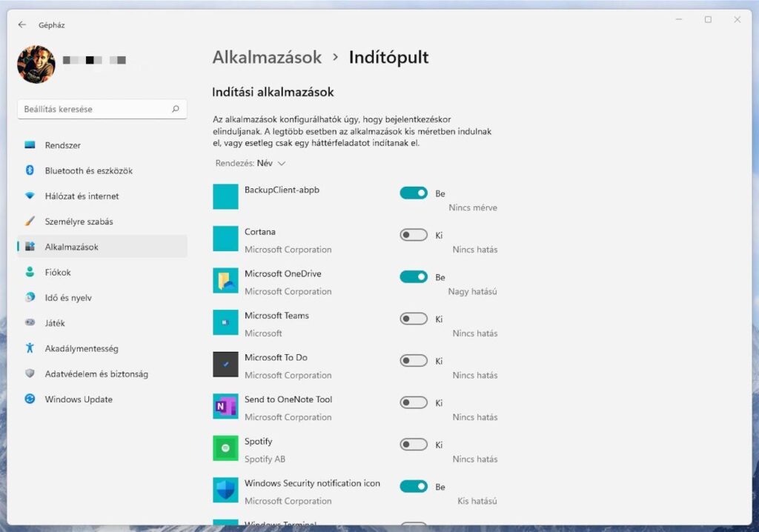Click the Idő és nyelv globe icon
The height and width of the screenshot is (532, 759).
pos(30,297)
